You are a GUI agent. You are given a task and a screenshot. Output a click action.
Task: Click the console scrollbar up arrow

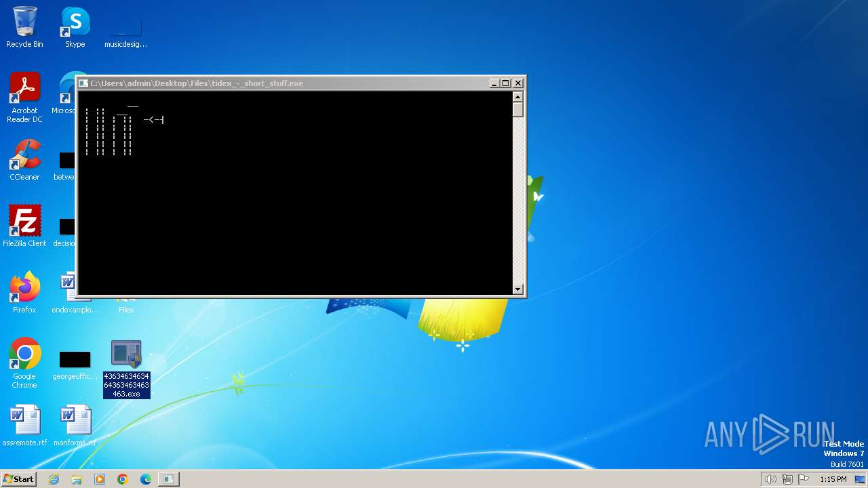(x=518, y=96)
